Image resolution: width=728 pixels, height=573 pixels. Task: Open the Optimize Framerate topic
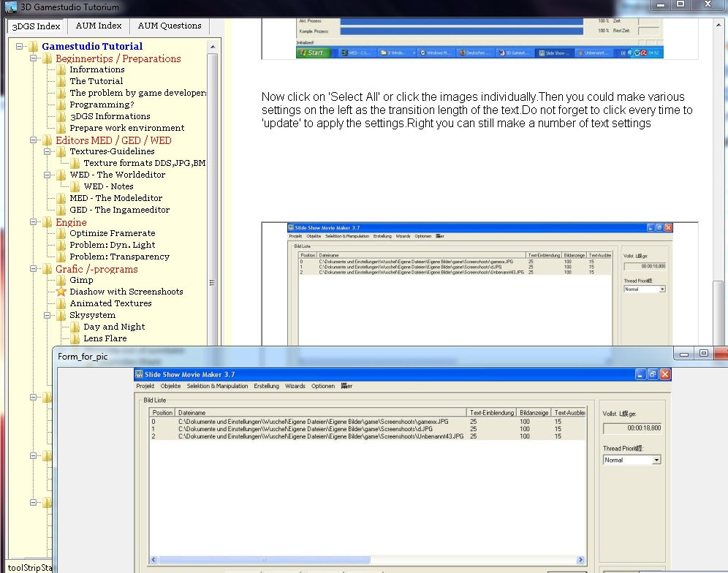tap(113, 233)
